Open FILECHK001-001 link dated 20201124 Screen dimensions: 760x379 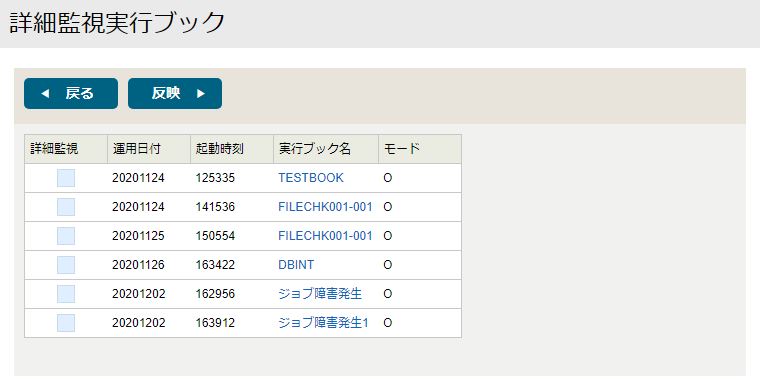click(x=325, y=207)
